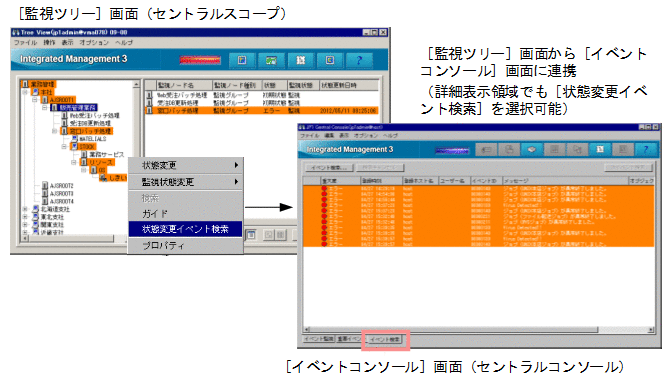This screenshot has width=665, height=383.
Task: Sort by 監視ノード種別 column header
Action: coord(237,85)
